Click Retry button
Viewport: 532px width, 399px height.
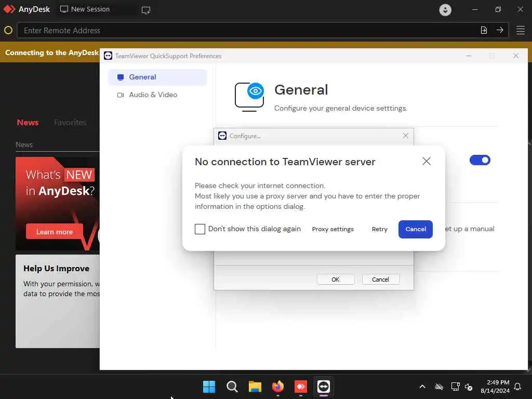[379, 229]
